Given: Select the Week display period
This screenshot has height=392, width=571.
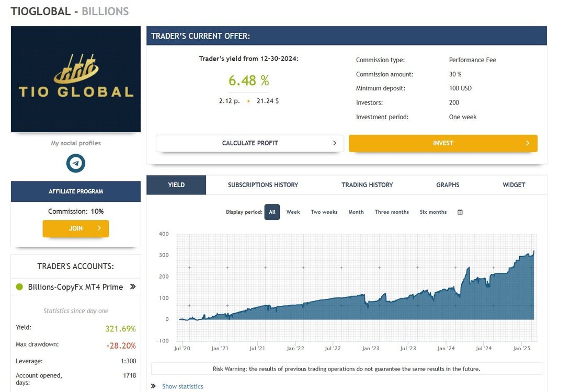Looking at the screenshot, I should pos(293,212).
